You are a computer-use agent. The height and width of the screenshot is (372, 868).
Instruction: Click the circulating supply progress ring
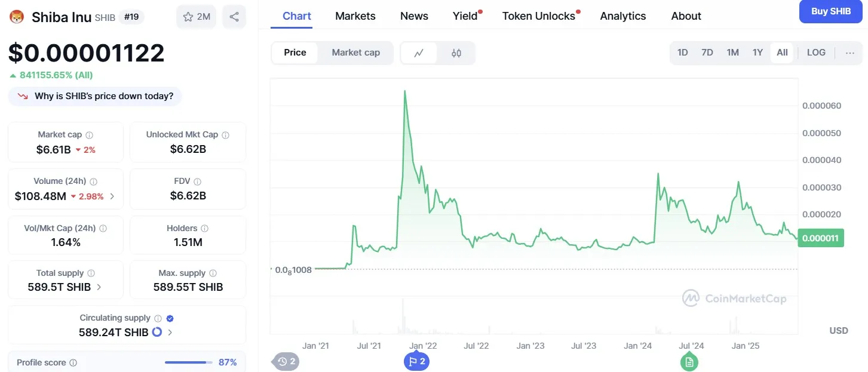pyautogui.click(x=157, y=332)
